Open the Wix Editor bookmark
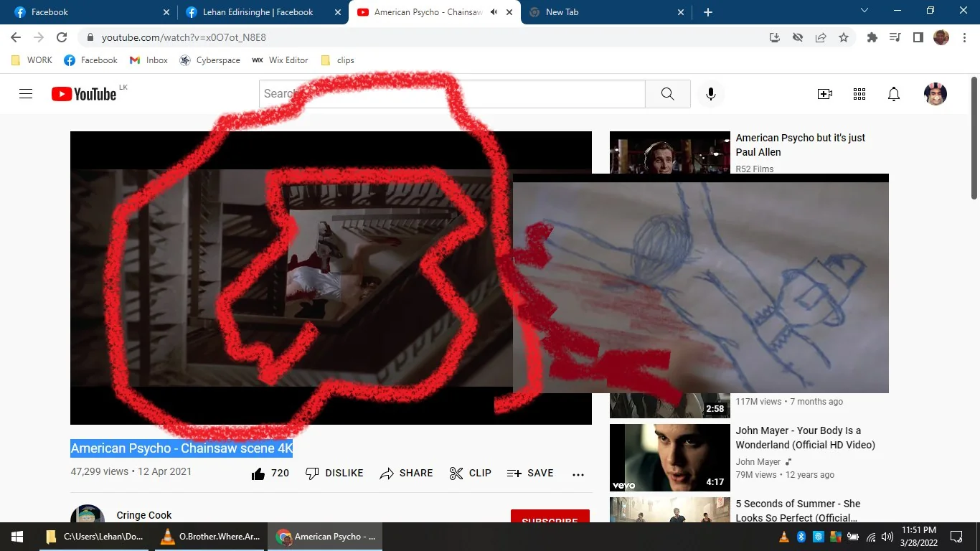The width and height of the screenshot is (980, 551). [280, 60]
